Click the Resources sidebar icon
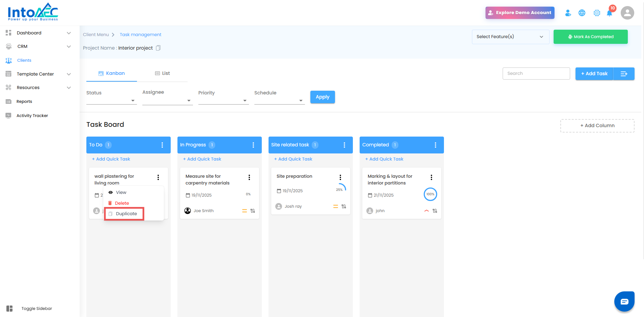This screenshot has width=644, height=317. [x=8, y=87]
